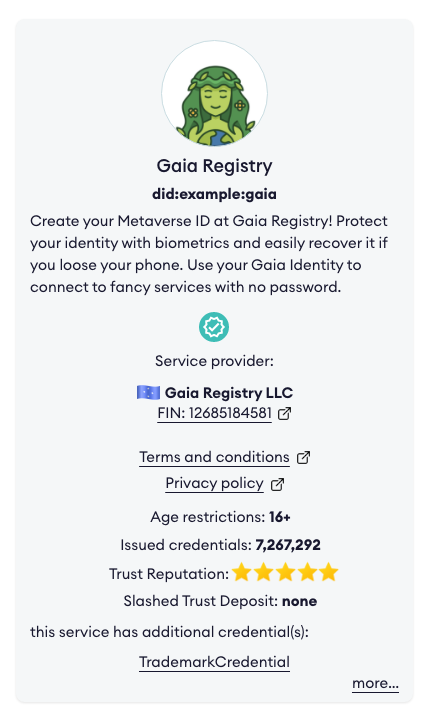Image resolution: width=428 pixels, height=719 pixels.
Task: Select the did:example:gaia identifier text
Action: 214,194
